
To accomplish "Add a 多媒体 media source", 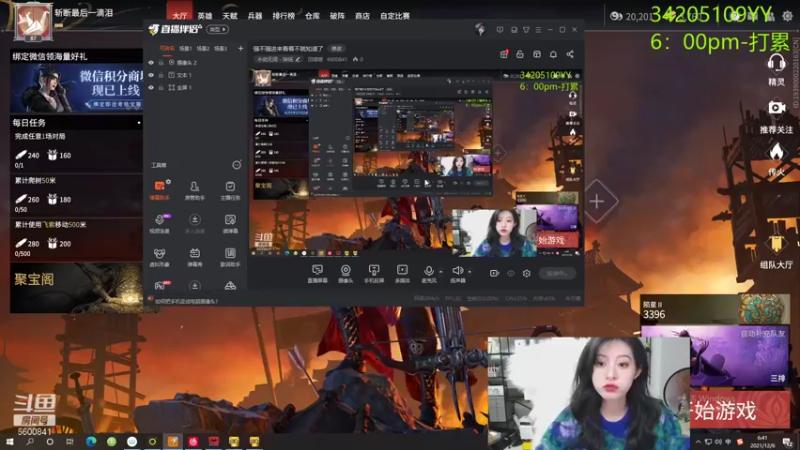I will (402, 273).
